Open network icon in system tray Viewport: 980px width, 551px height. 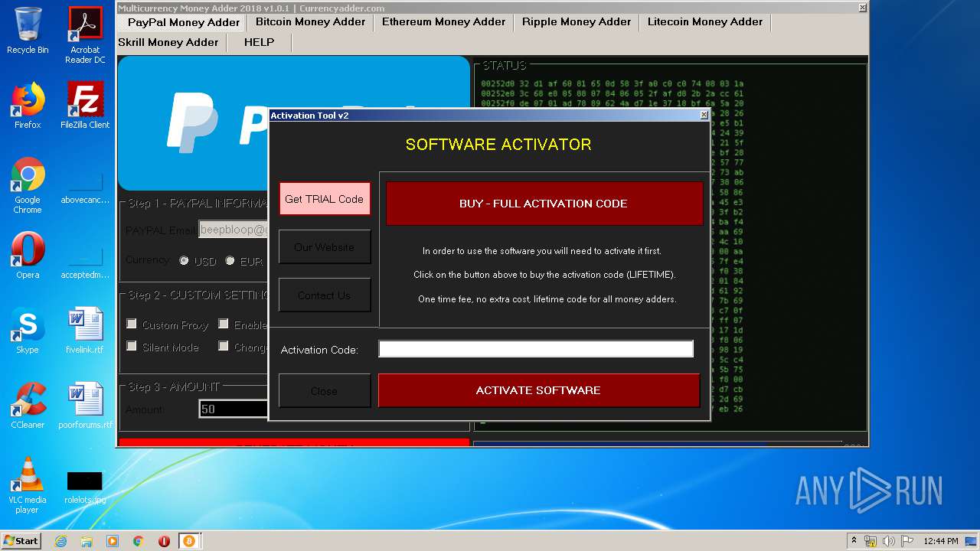point(871,541)
